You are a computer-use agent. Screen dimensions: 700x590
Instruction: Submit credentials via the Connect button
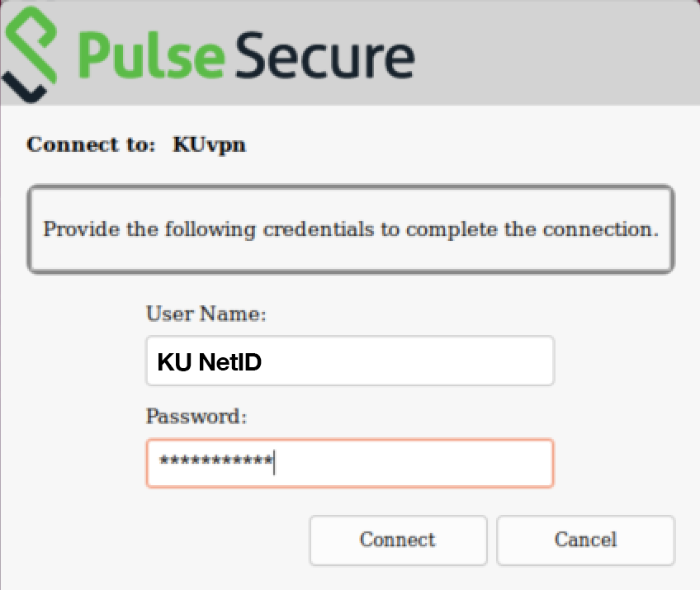pyautogui.click(x=397, y=540)
